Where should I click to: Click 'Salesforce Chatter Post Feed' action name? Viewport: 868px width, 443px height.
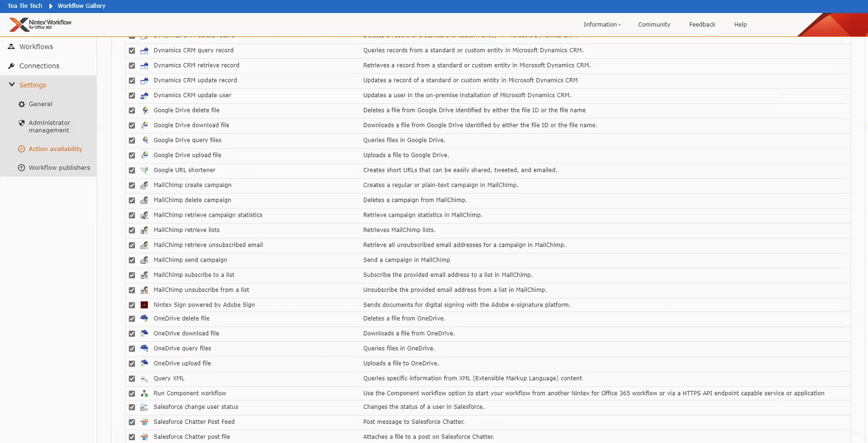(x=194, y=422)
